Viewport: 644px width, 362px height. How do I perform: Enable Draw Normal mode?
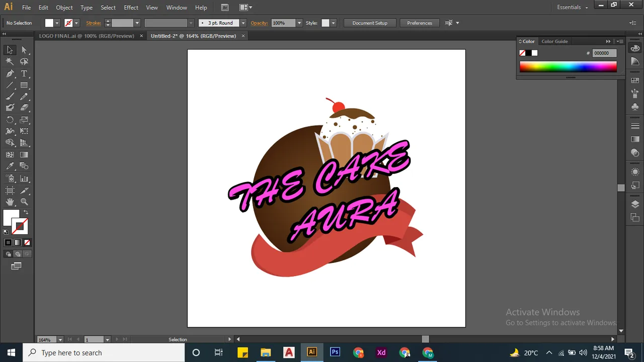[x=8, y=254]
